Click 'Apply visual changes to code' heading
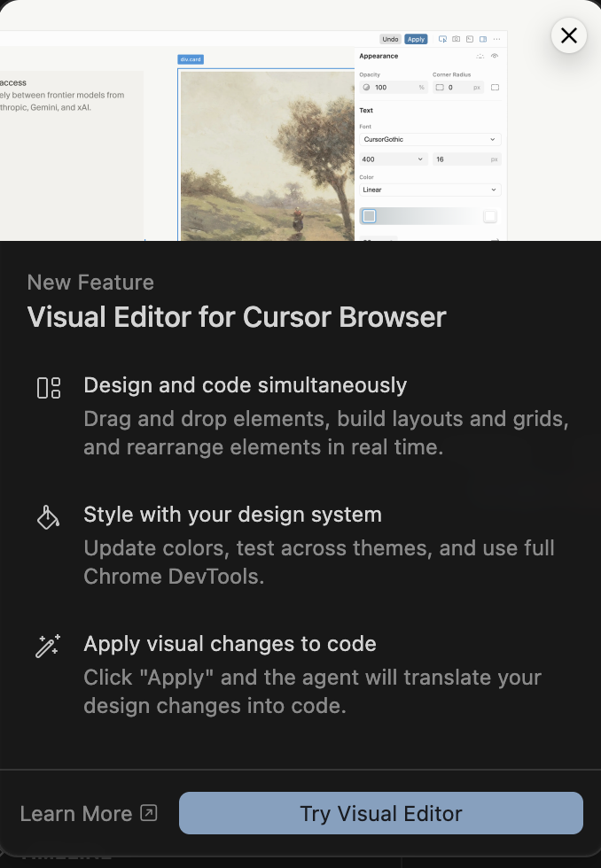601x868 pixels. click(230, 644)
